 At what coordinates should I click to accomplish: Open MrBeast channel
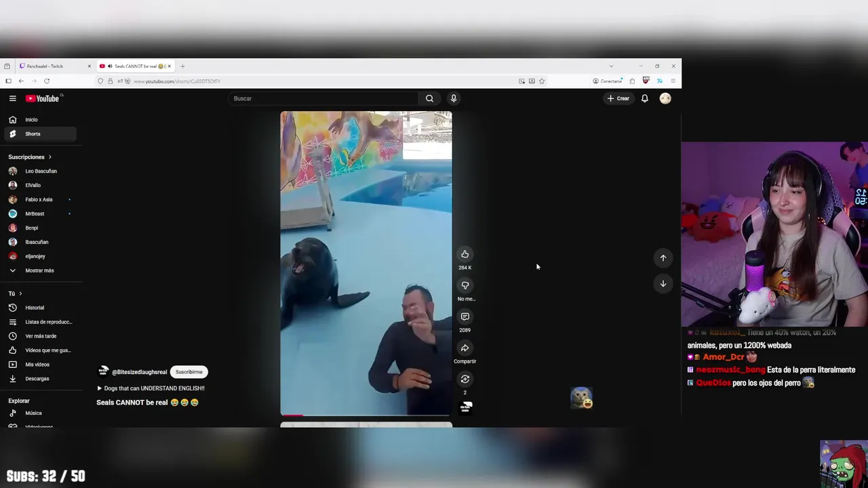39,213
